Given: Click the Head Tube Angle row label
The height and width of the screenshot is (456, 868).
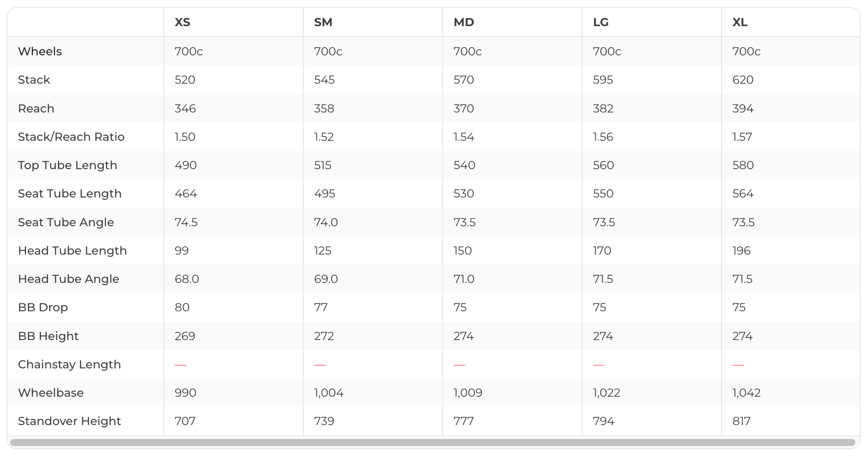Looking at the screenshot, I should tap(68, 279).
